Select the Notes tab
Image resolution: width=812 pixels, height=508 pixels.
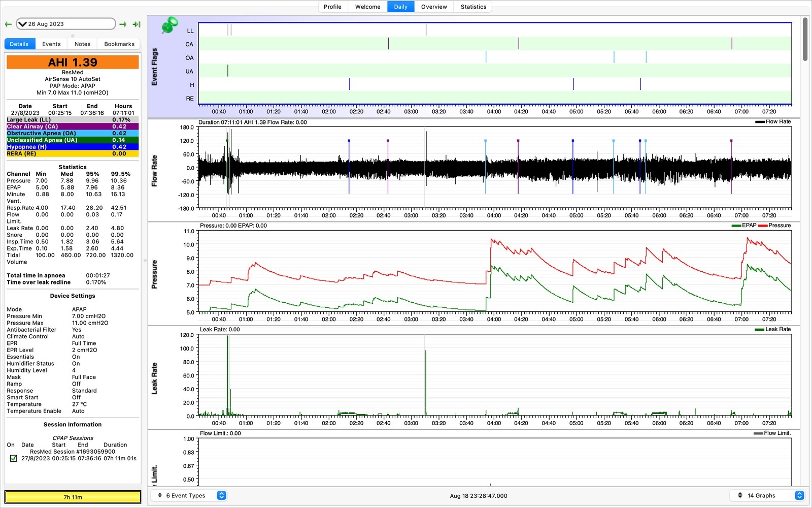(82, 44)
